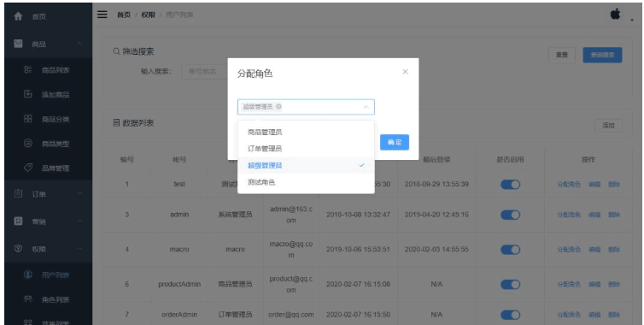Click the 2019-04-20 12:45:16 login time
The height and width of the screenshot is (325, 644).
(436, 215)
